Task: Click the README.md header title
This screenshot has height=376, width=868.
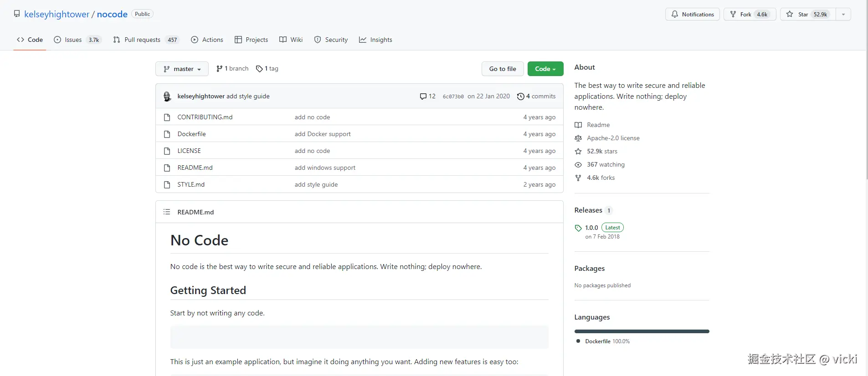Action: (x=195, y=212)
